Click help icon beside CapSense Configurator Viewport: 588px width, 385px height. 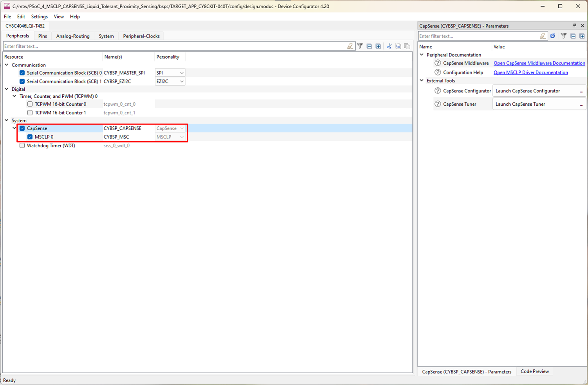tap(438, 91)
